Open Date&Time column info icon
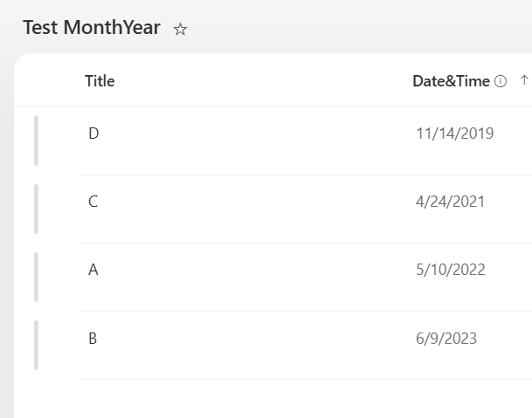Screen dimensions: 532x418 pos(501,81)
